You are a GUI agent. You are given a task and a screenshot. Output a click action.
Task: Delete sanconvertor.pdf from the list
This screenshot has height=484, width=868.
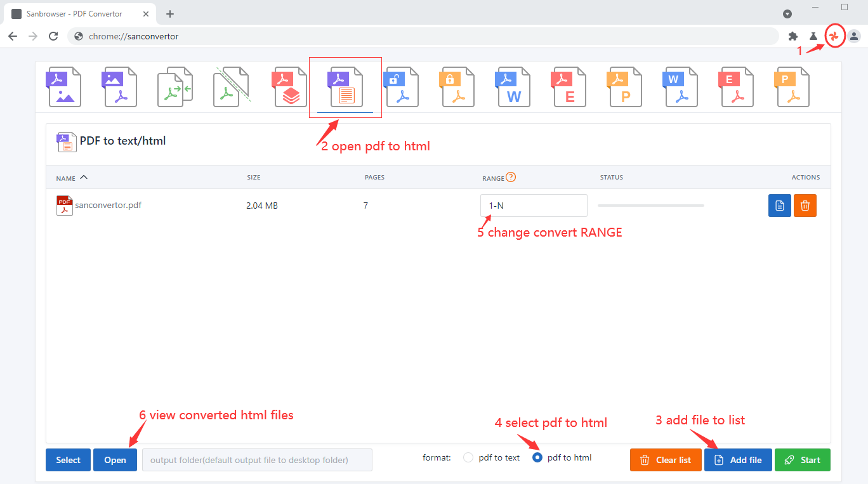click(x=805, y=205)
